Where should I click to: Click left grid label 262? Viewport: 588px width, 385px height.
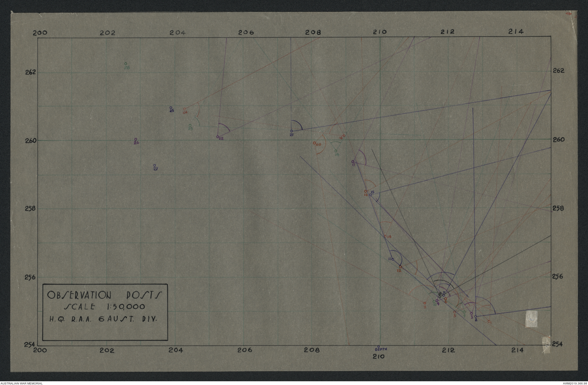30,72
